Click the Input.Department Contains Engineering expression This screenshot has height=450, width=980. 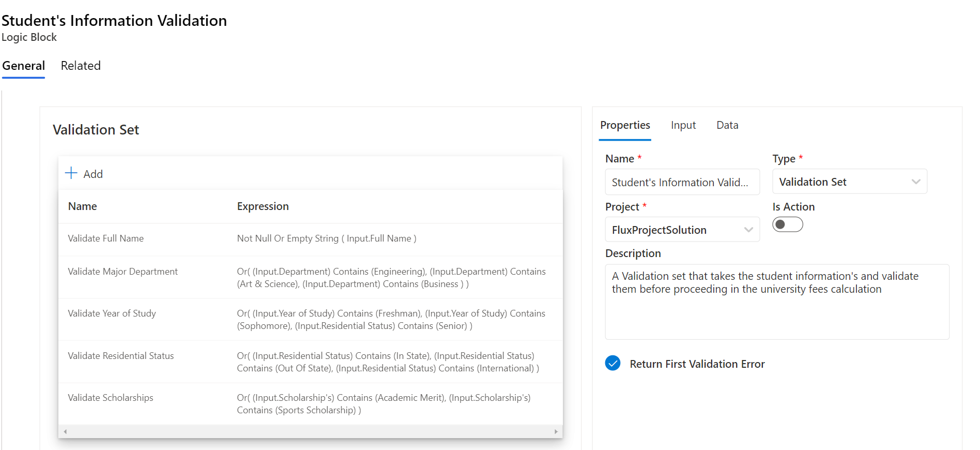click(x=391, y=278)
